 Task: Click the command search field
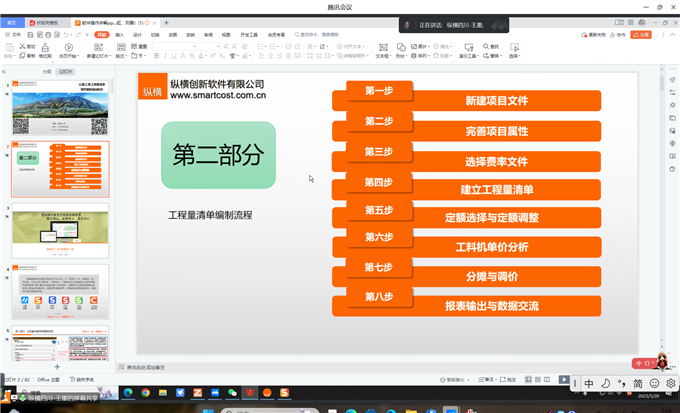point(317,35)
